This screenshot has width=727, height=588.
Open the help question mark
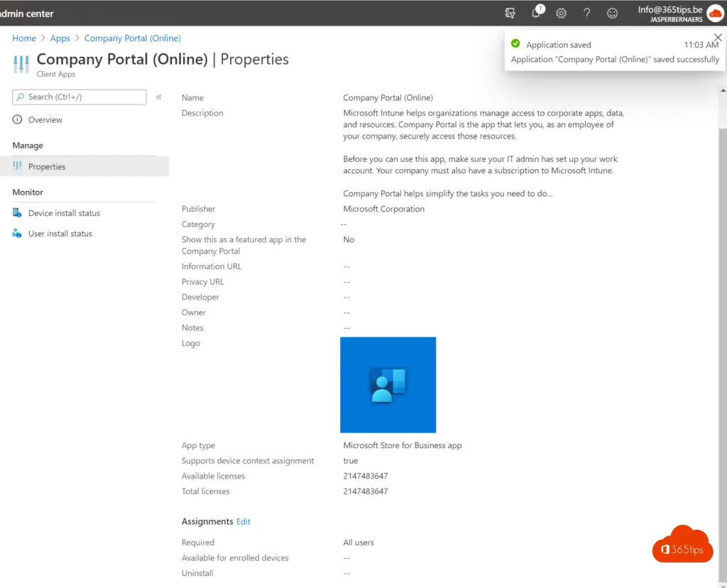point(586,13)
